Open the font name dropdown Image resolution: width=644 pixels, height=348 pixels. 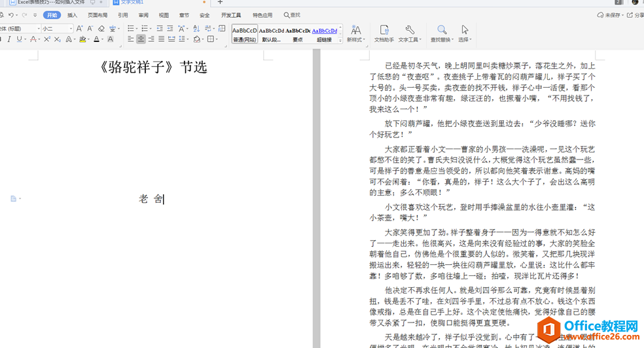click(39, 29)
